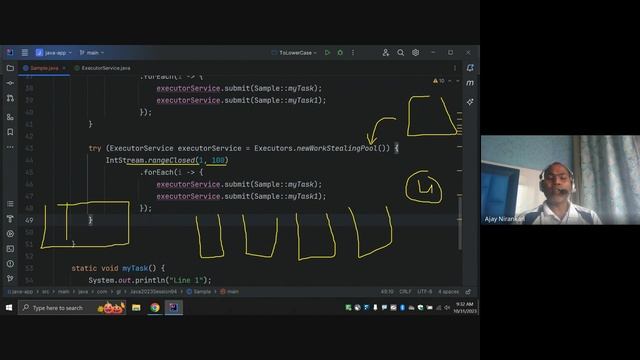Run the ToLowerCase configuration with green play icon
This screenshot has width=640, height=360.
click(x=327, y=53)
